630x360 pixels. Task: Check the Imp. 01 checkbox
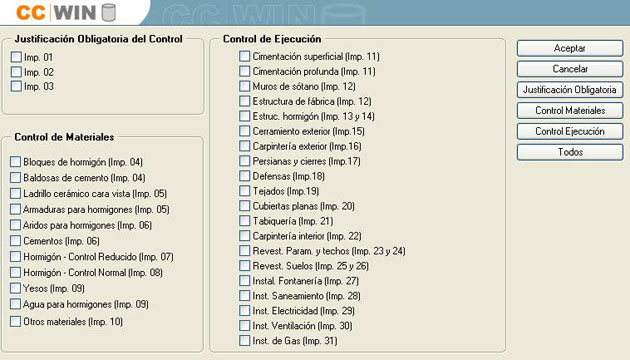[16, 57]
